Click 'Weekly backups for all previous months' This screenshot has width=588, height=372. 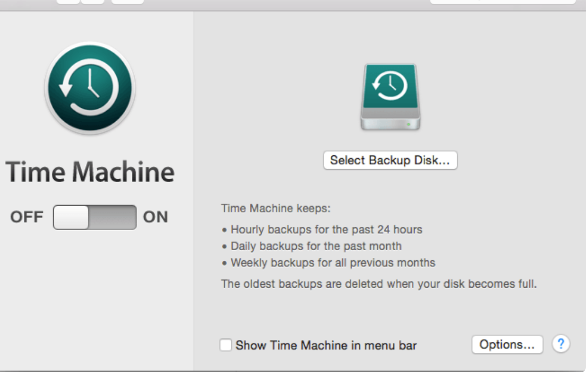[333, 263]
